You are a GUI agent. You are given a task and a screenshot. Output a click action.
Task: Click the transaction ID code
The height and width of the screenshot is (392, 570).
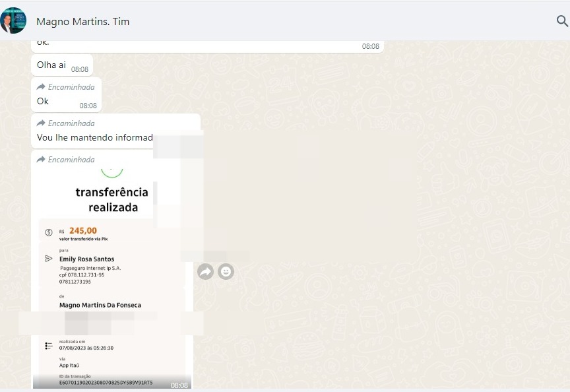tap(106, 383)
